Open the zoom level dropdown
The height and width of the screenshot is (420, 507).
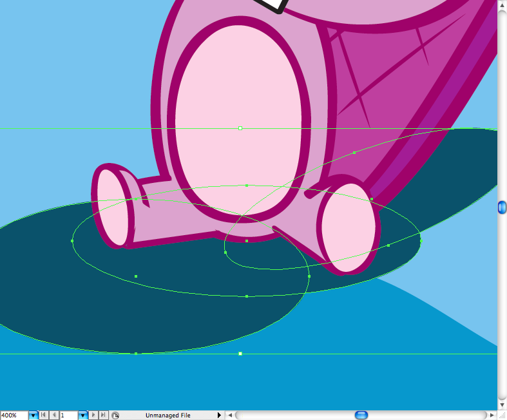[x=33, y=415]
